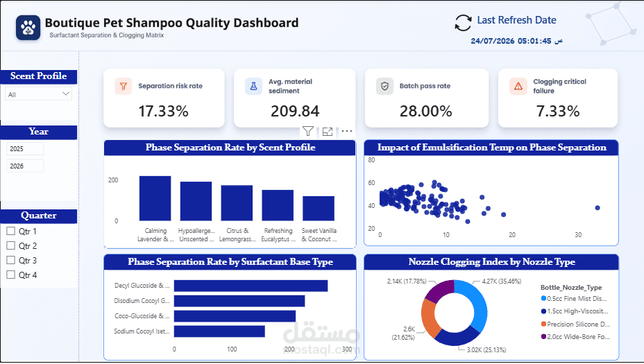This screenshot has height=364, width=644.
Task: Click the Disodium Cocoyl horizontal bar
Action: click(239, 301)
